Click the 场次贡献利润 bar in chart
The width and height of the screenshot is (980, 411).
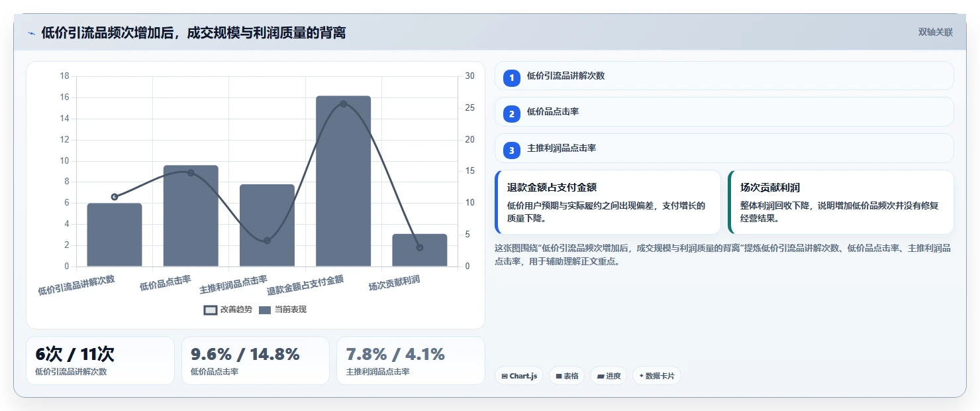420,250
